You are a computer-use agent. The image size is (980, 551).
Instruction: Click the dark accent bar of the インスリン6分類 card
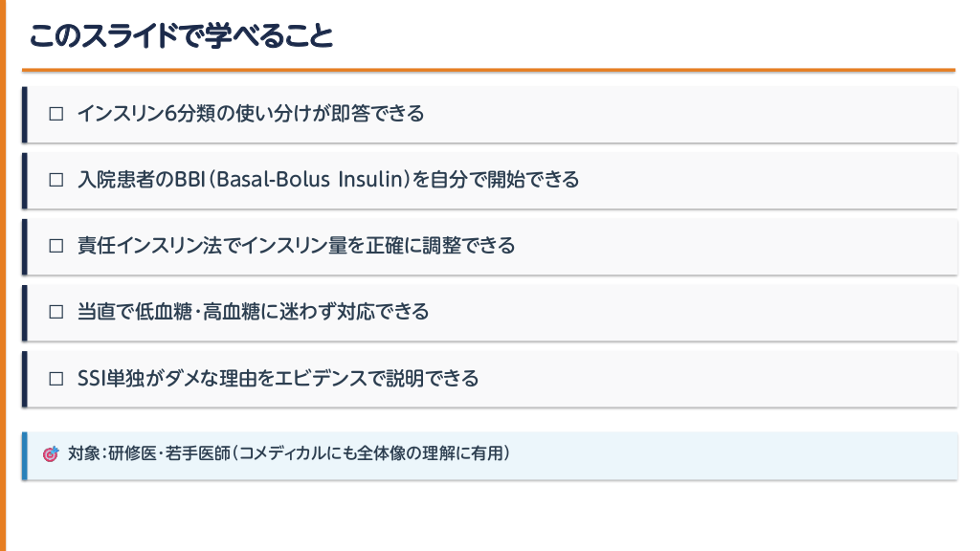pos(25,114)
